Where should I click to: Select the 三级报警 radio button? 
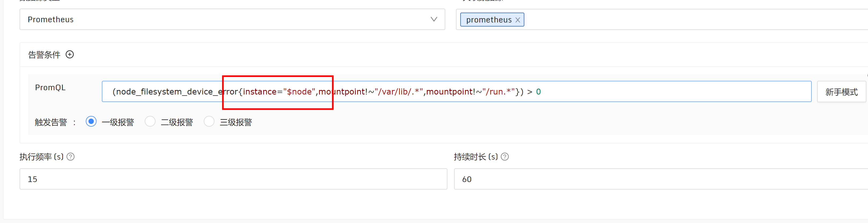209,122
